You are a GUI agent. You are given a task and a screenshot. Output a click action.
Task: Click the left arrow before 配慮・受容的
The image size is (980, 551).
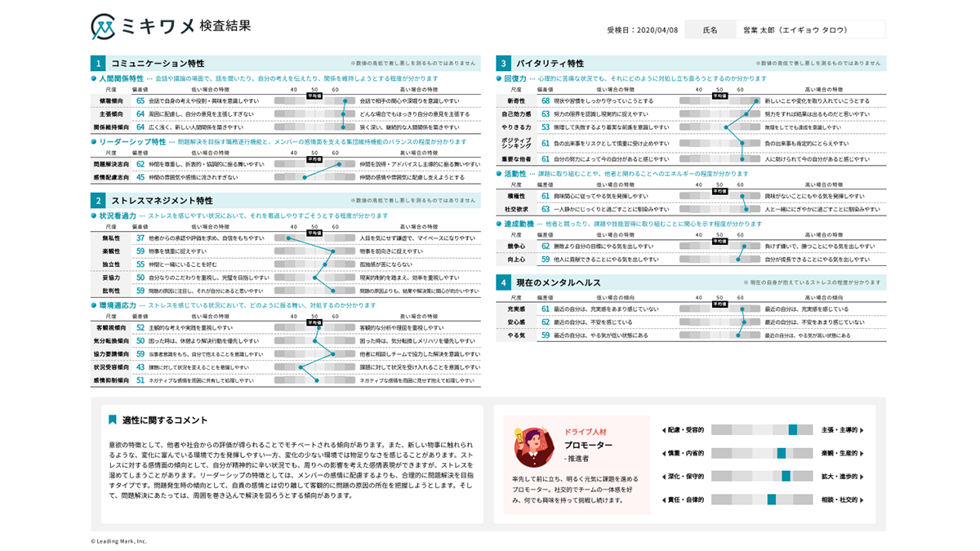point(663,429)
